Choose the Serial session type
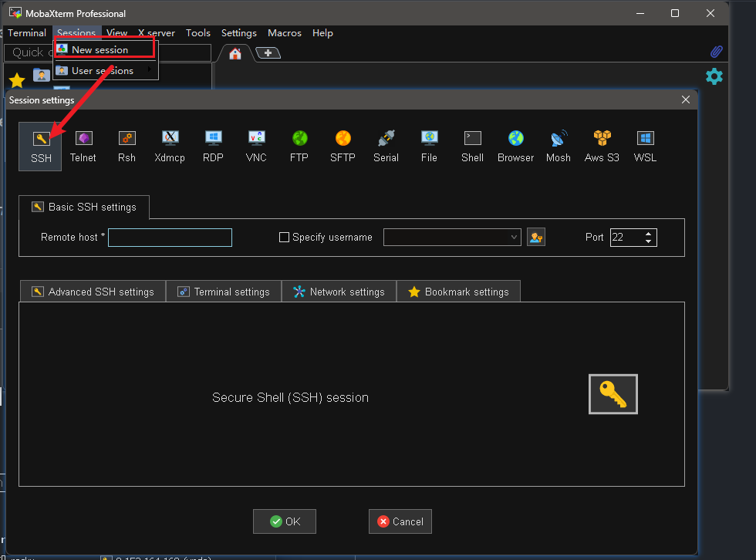 [386, 147]
